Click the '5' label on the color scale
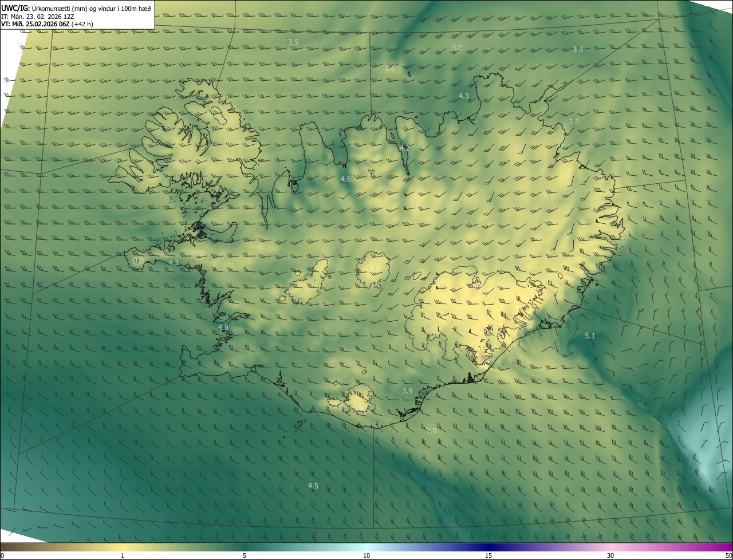Viewport: 733px width, 560px height. click(245, 555)
